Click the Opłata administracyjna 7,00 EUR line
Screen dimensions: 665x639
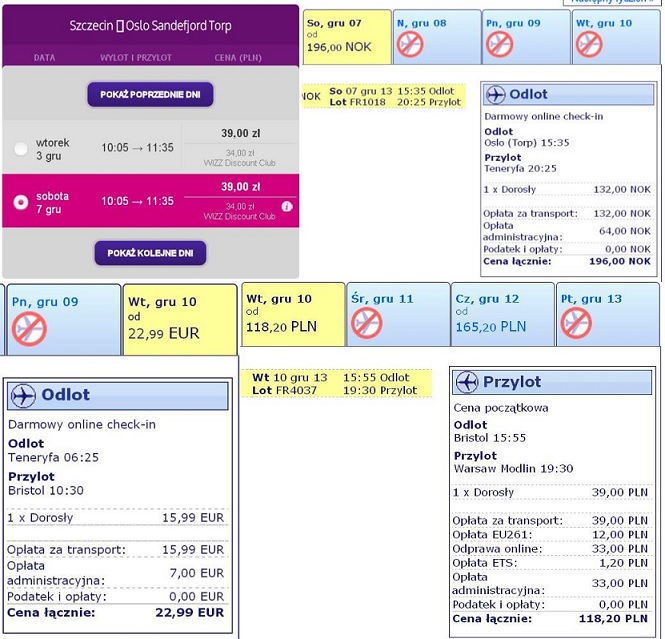pyautogui.click(x=116, y=573)
